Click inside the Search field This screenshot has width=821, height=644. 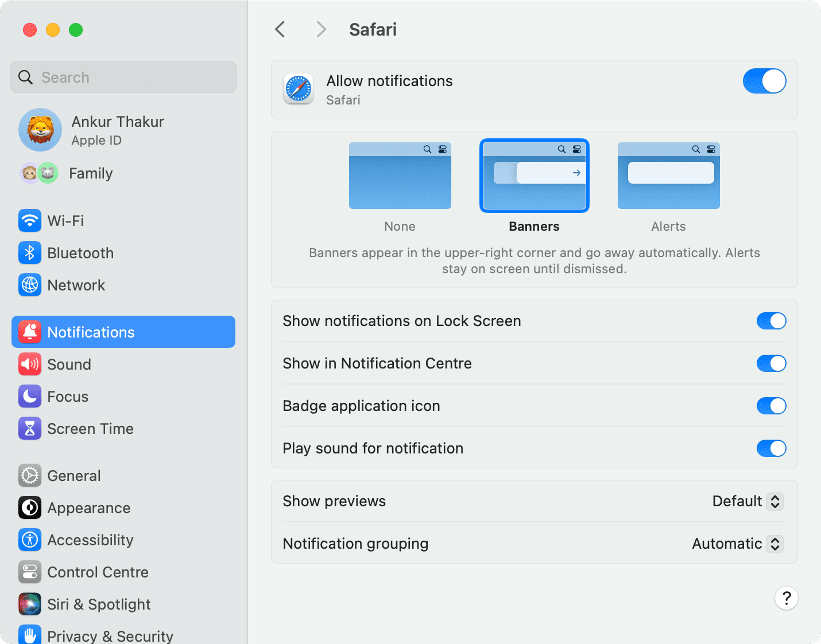[123, 77]
